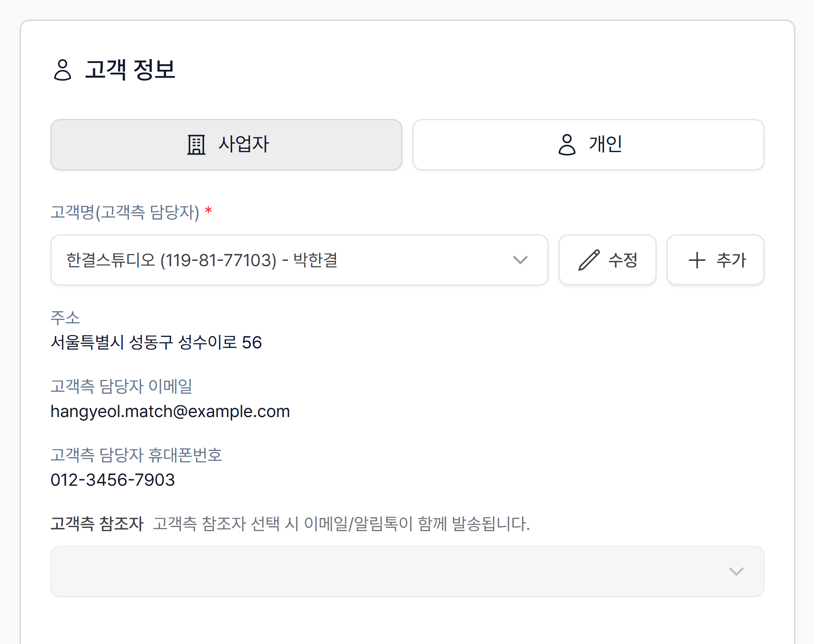Click the email hangyeol.match@example.com
The width and height of the screenshot is (815, 644).
[x=170, y=411]
